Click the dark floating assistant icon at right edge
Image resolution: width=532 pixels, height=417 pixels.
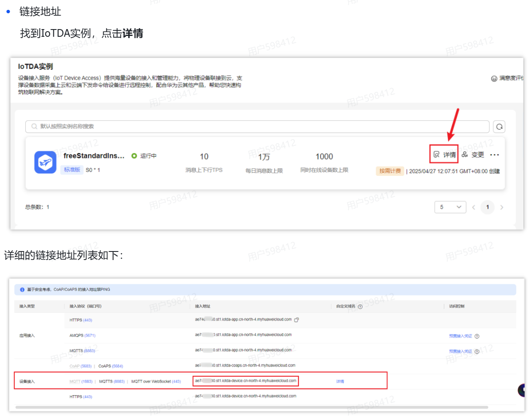coord(521,390)
